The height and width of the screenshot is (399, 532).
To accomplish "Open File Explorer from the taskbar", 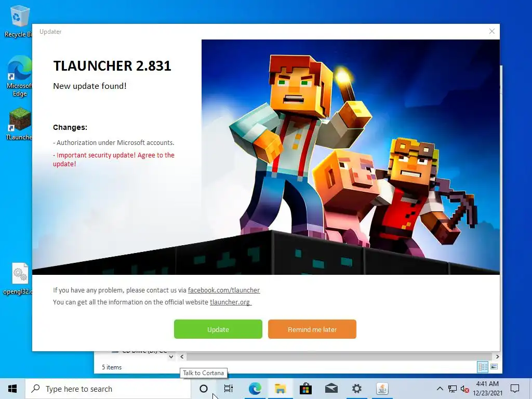I will click(x=280, y=389).
